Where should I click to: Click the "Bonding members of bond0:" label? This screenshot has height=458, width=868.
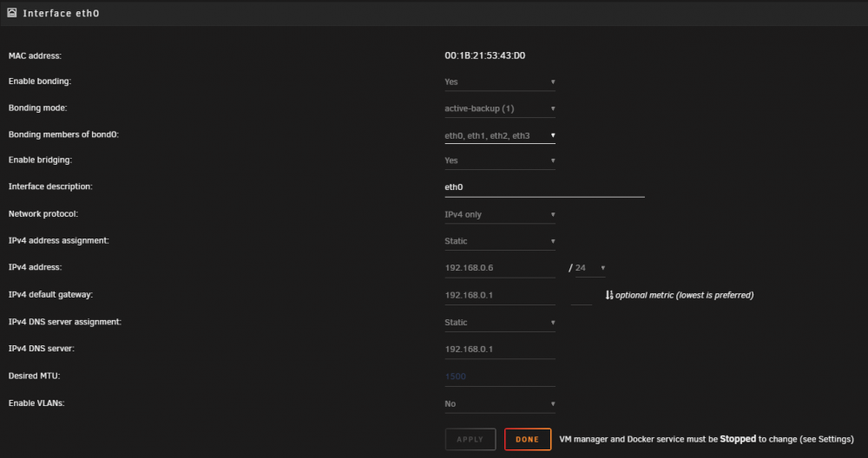click(x=63, y=134)
